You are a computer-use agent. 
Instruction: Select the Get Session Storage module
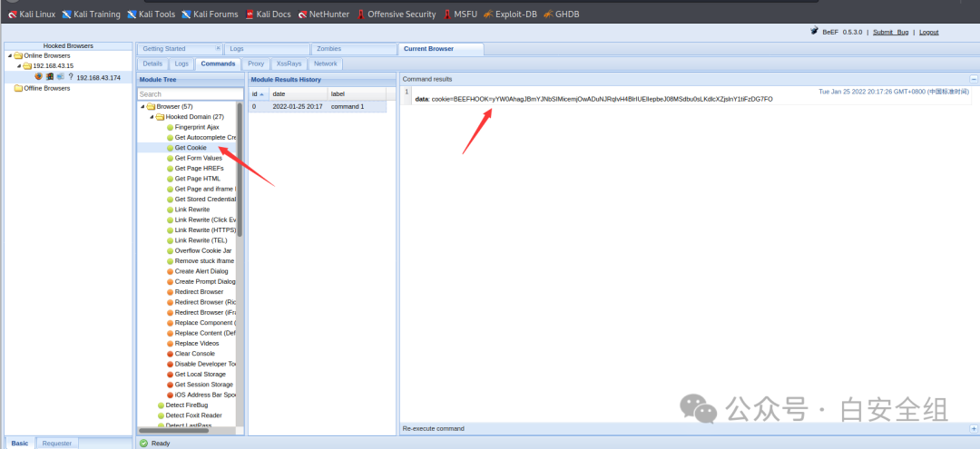coord(204,385)
